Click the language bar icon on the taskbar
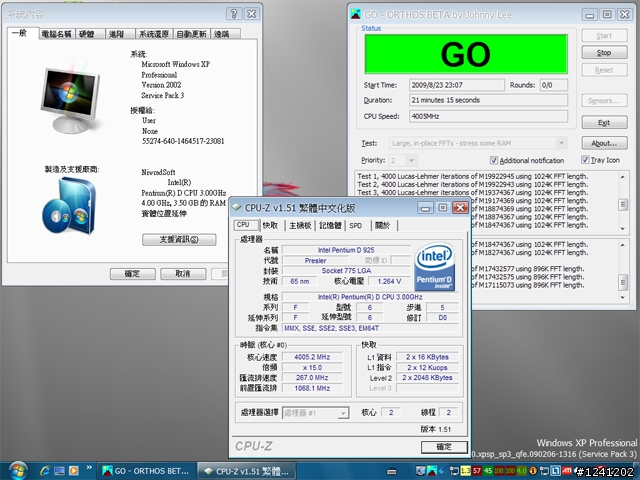Image resolution: width=640 pixels, height=480 pixels. (x=392, y=471)
